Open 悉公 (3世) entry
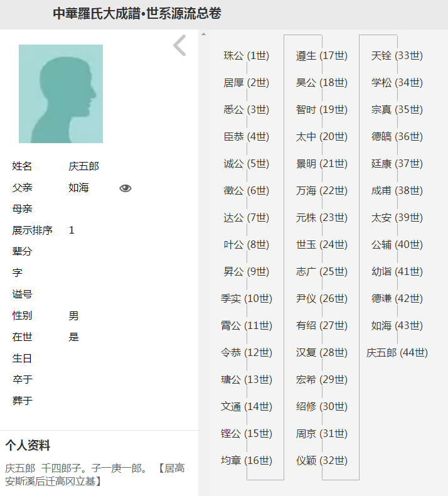The image size is (448, 496). [x=247, y=109]
